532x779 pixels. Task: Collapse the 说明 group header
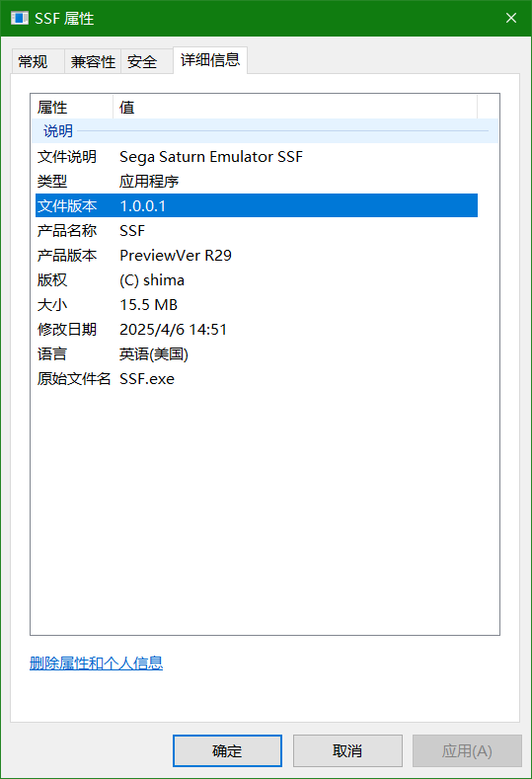point(265,131)
